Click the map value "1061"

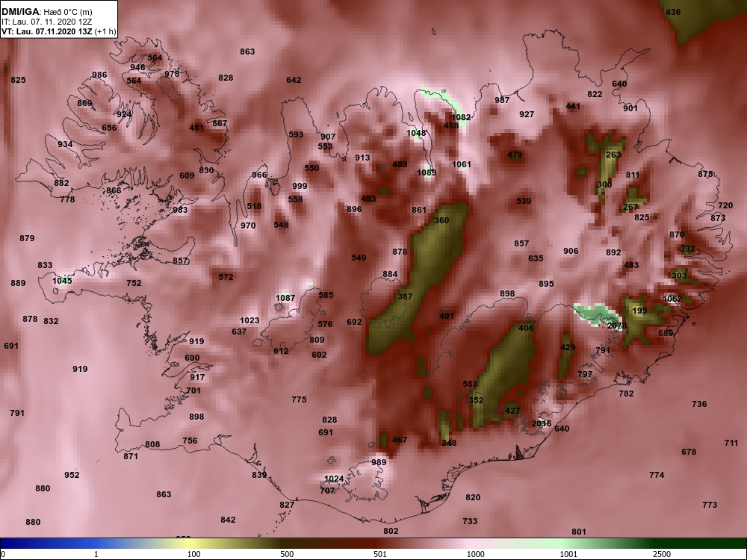461,165
